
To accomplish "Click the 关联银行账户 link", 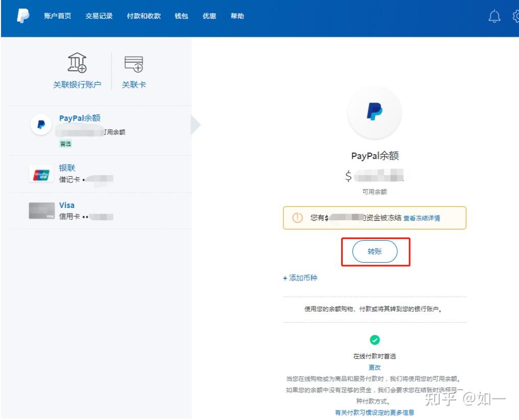I will coord(77,85).
